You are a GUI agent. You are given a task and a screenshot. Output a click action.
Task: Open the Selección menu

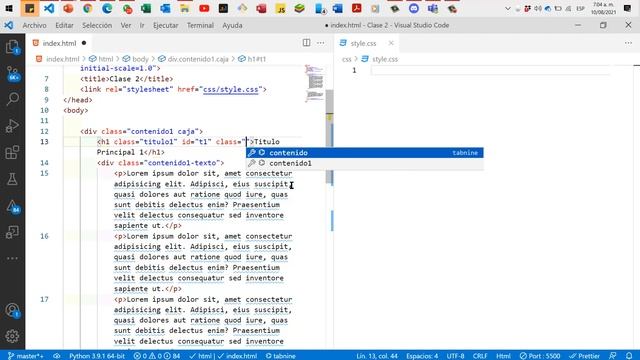click(x=97, y=25)
